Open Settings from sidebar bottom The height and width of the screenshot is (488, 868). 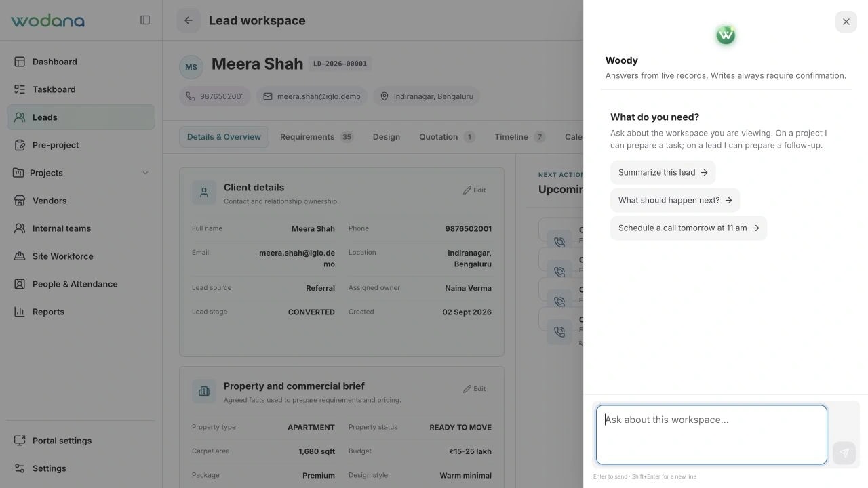click(81, 468)
